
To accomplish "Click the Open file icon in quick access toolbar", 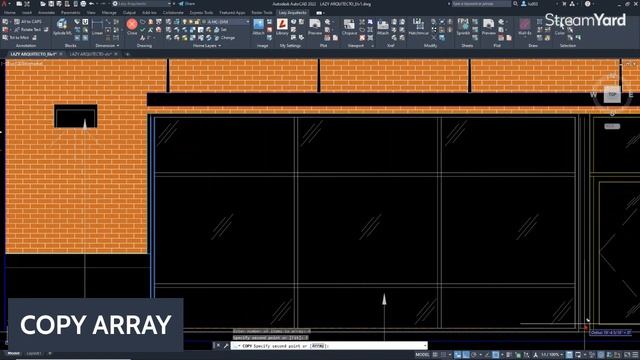I will (x=43, y=4).
